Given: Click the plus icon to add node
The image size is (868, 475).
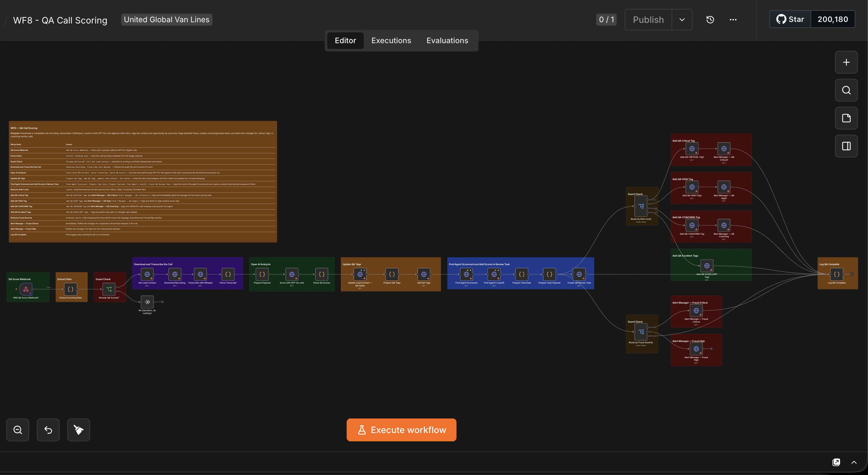Looking at the screenshot, I should [846, 62].
